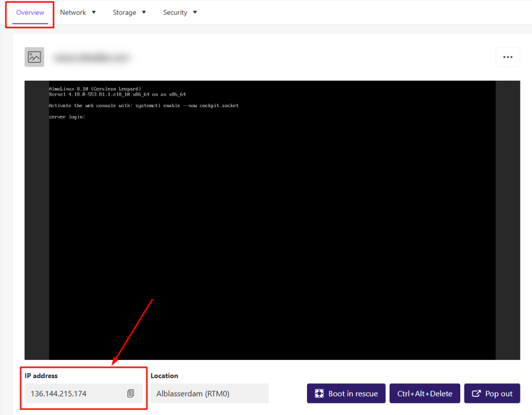
Task: Click the lifebuoy icon on Boot in rescue
Action: 319,394
